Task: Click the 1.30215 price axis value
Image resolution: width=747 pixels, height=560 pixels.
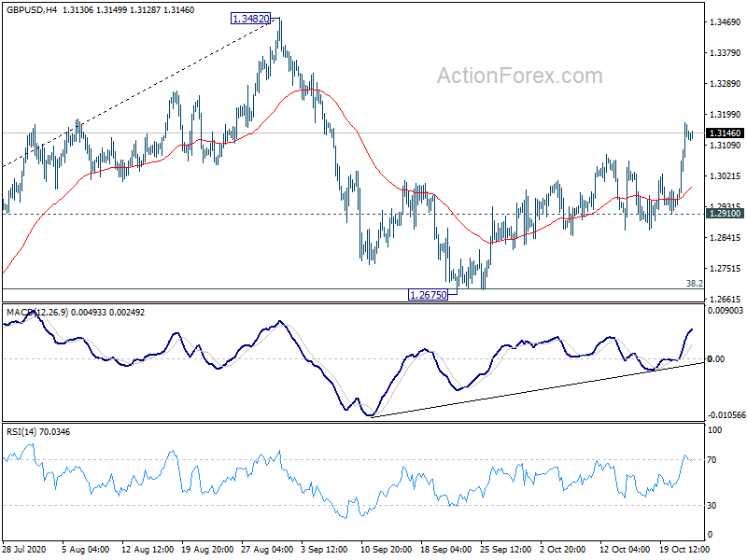Action: pos(726,176)
